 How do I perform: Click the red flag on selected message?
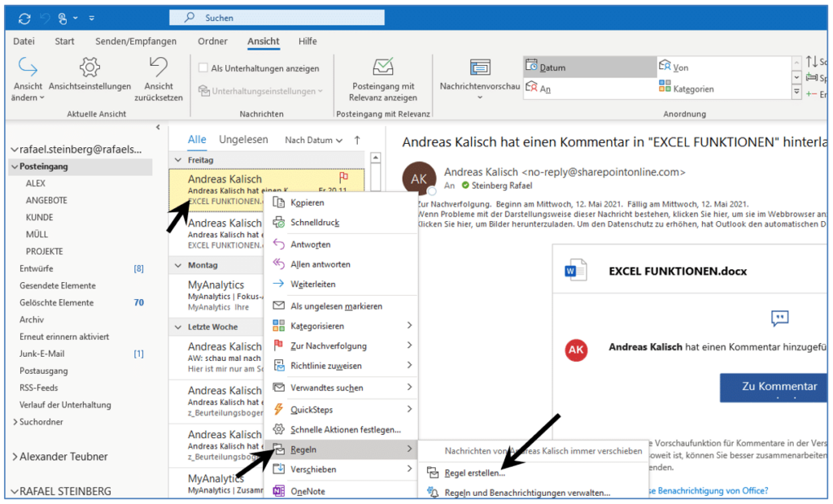point(343,177)
